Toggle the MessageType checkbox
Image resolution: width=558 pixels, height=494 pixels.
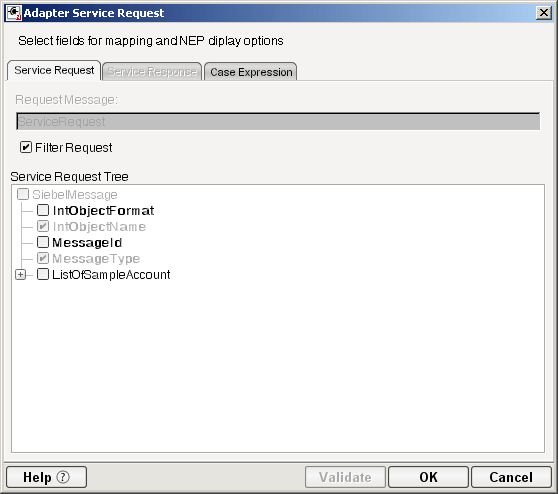point(43,258)
